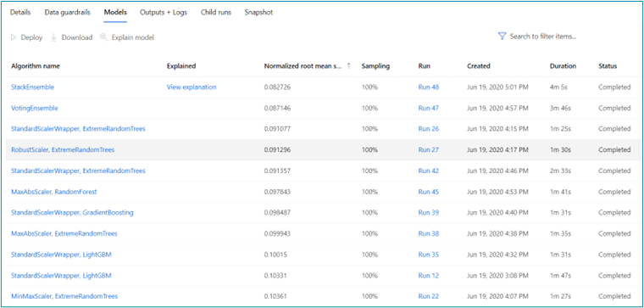This screenshot has width=644, height=308.
Task: Open RobustScaler, ExtremeRandomTrees model
Action: pos(63,150)
